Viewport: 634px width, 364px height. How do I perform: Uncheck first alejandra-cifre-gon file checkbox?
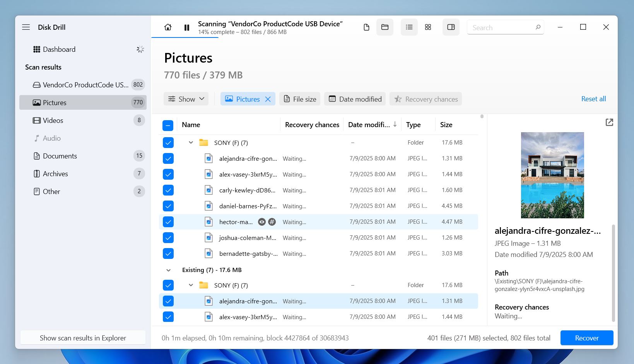[168, 158]
